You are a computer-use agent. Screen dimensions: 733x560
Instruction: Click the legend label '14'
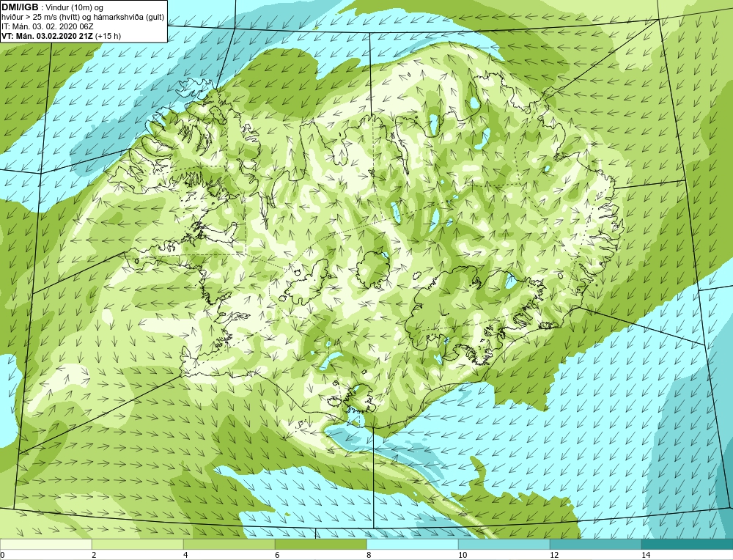click(x=646, y=555)
